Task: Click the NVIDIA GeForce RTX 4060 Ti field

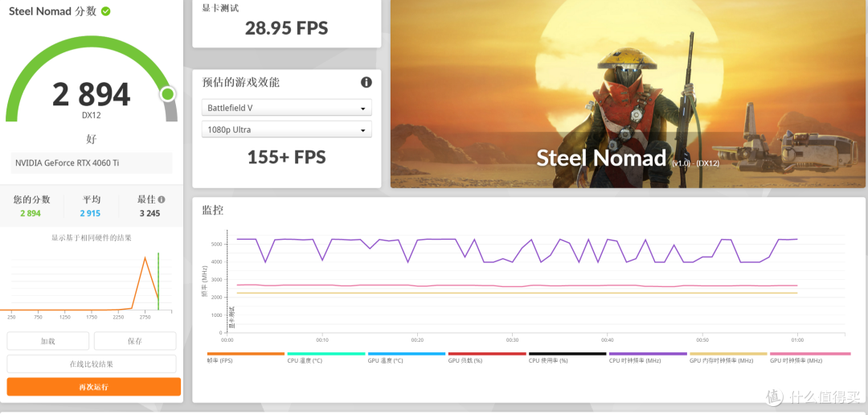Action: (92, 163)
